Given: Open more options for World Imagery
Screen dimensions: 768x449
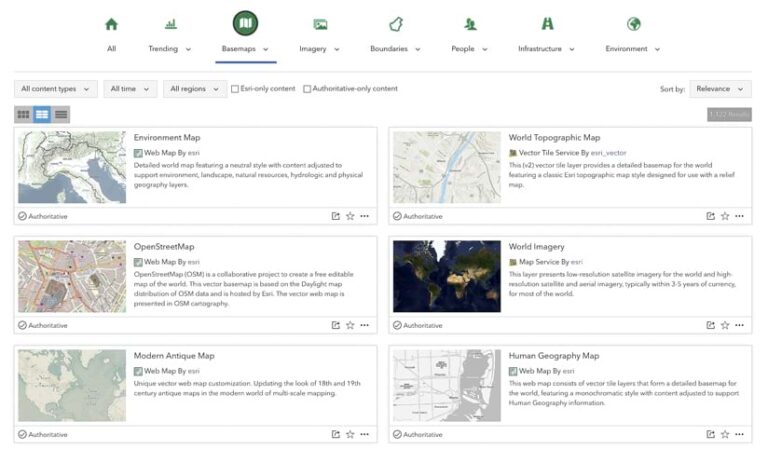Looking at the screenshot, I should [740, 325].
